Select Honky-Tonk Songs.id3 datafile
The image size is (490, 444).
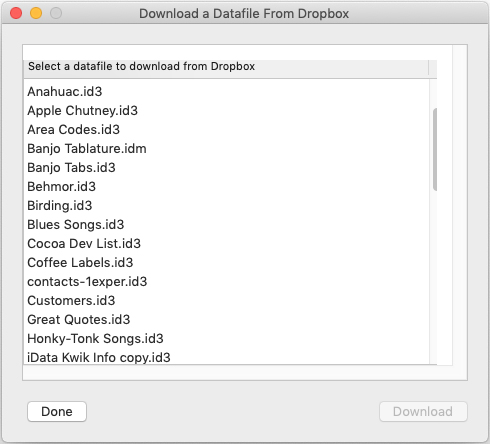(x=227, y=338)
